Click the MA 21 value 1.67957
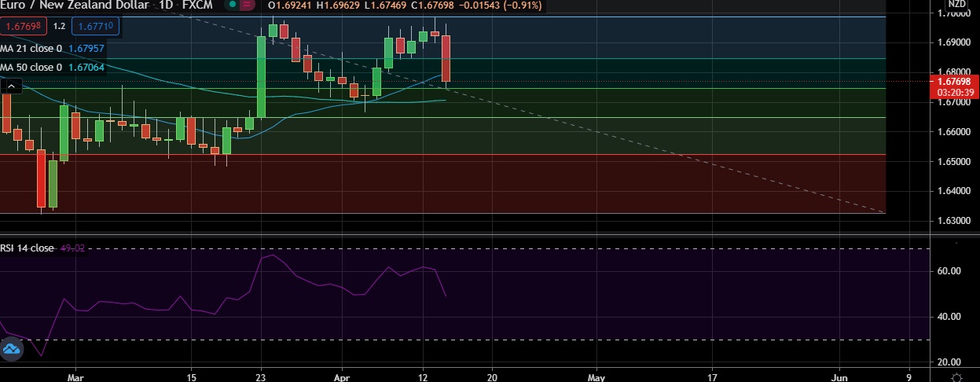This screenshot has height=382, width=980. pos(86,49)
